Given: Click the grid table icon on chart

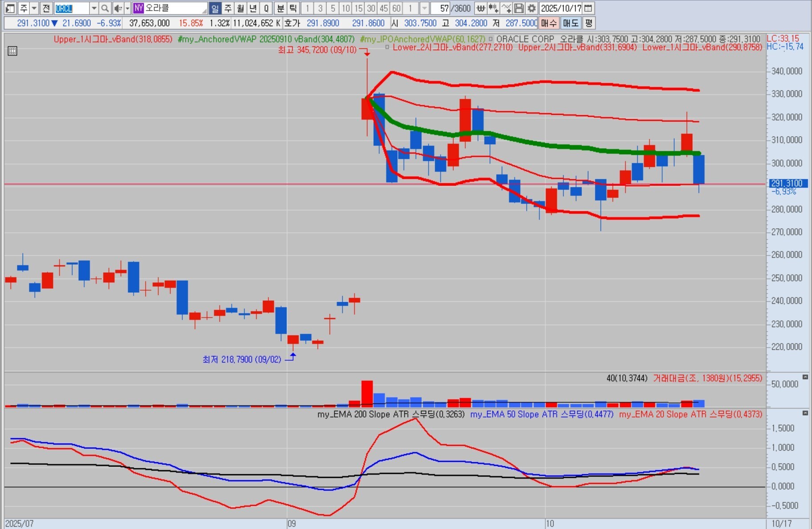Looking at the screenshot, I should click(12, 51).
